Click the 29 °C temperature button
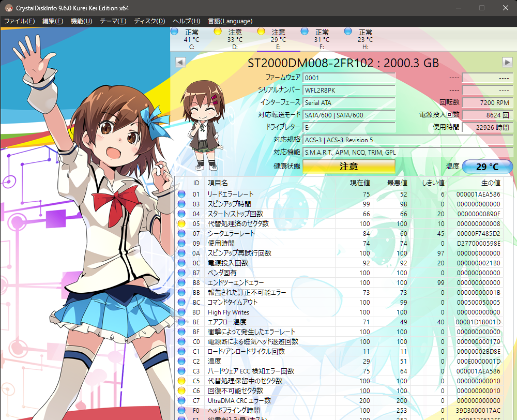Image resolution: width=517 pixels, height=420 pixels. [x=488, y=167]
